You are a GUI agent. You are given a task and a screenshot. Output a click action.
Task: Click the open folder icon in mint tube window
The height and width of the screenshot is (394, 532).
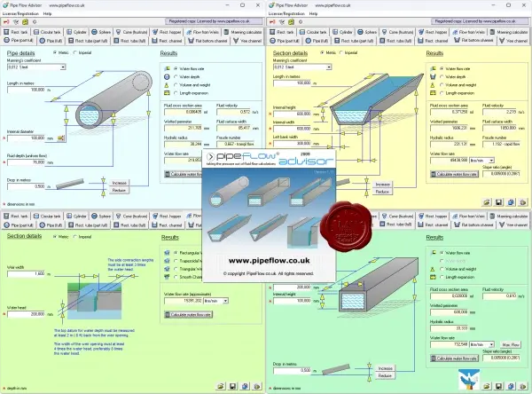point(487,386)
